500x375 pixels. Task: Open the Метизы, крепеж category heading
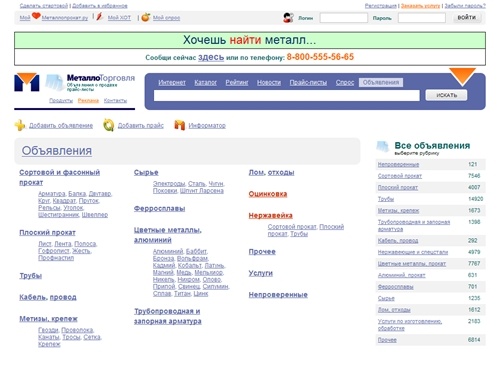[x=48, y=319]
